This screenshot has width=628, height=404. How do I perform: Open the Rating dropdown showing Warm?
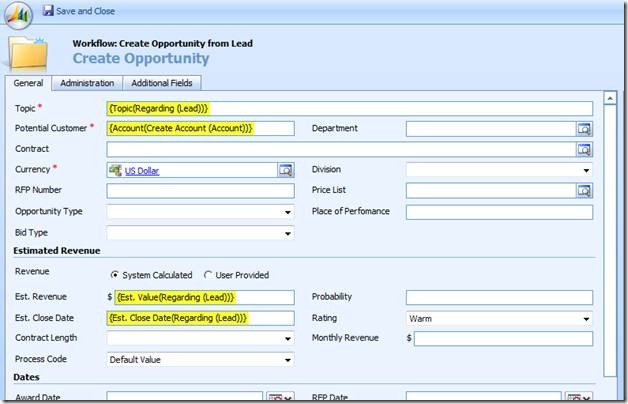pyautogui.click(x=586, y=319)
